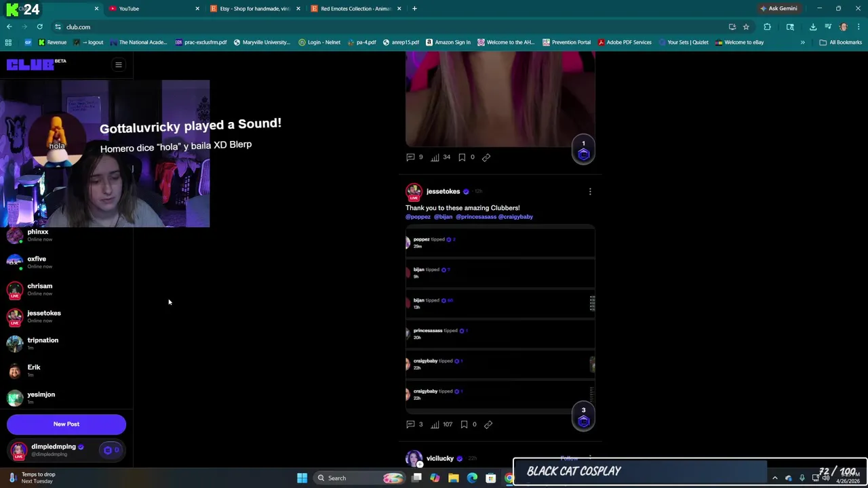
Task: Open the @craigybaby mention link
Action: (515, 217)
